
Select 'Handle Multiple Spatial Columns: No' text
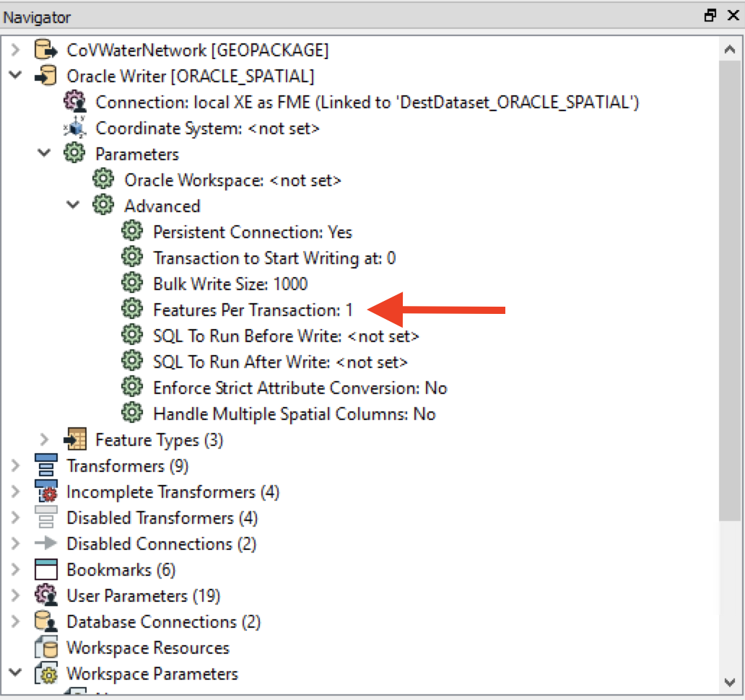pyautogui.click(x=294, y=414)
